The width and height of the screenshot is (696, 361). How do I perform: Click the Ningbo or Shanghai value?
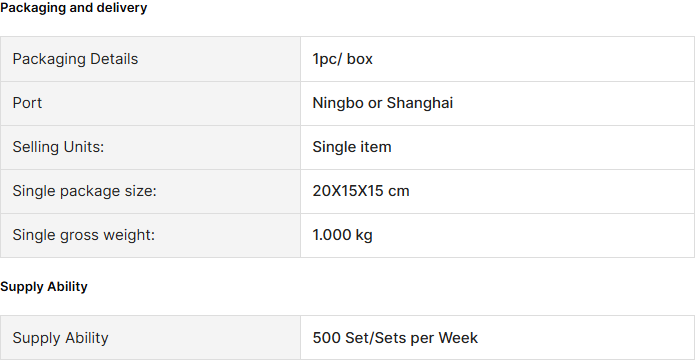pyautogui.click(x=383, y=103)
